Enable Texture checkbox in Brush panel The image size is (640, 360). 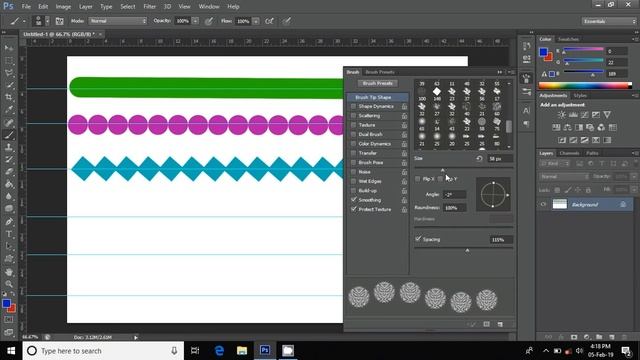pyautogui.click(x=353, y=125)
